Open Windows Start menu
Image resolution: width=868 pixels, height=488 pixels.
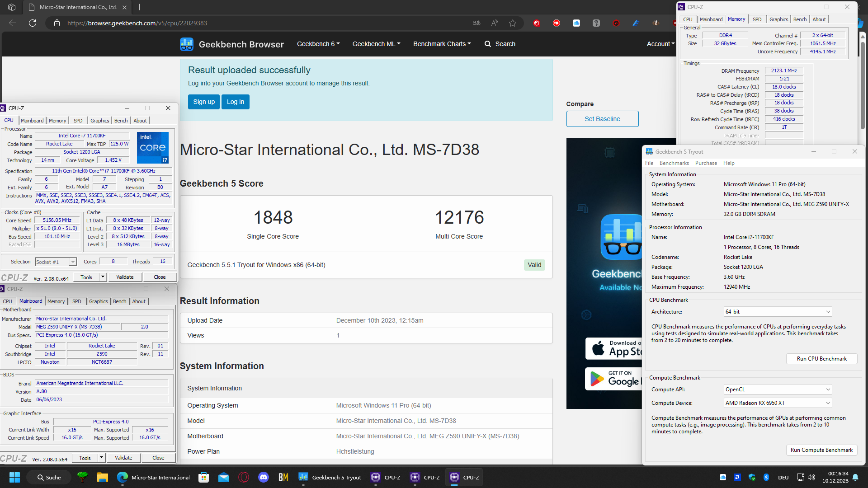click(x=14, y=477)
